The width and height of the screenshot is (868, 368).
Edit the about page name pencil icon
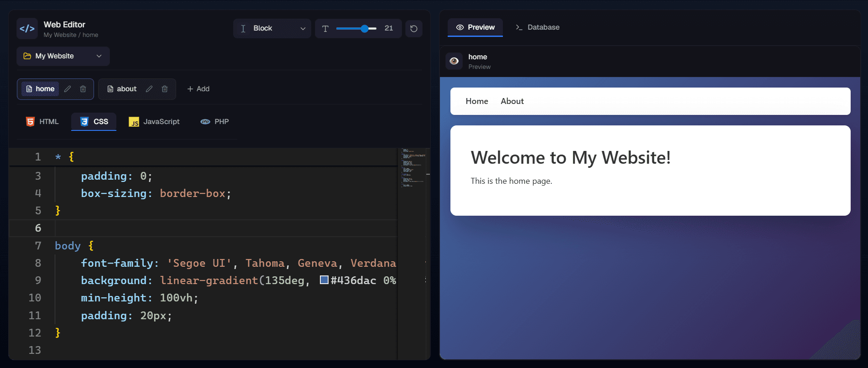point(149,89)
